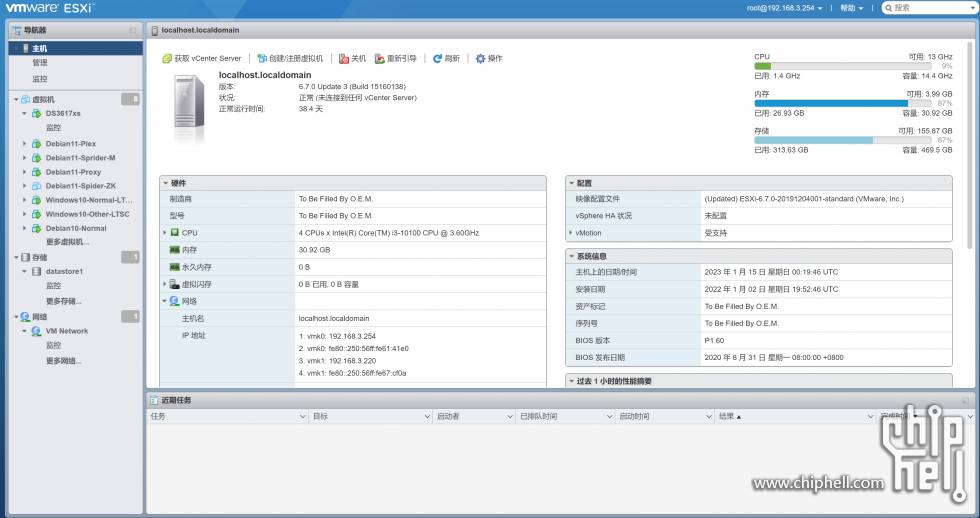This screenshot has height=518, width=980.
Task: Open the 已排队时间 column dropdown
Action: pos(609,416)
